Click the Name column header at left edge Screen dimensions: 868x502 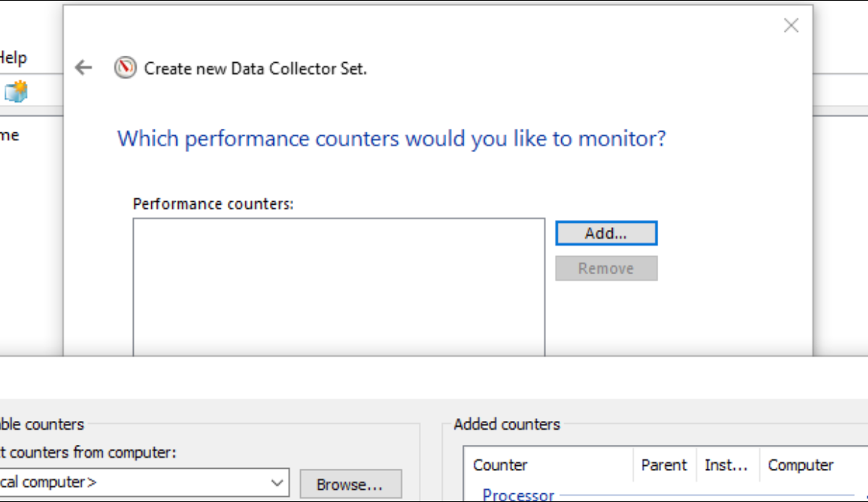click(x=9, y=135)
